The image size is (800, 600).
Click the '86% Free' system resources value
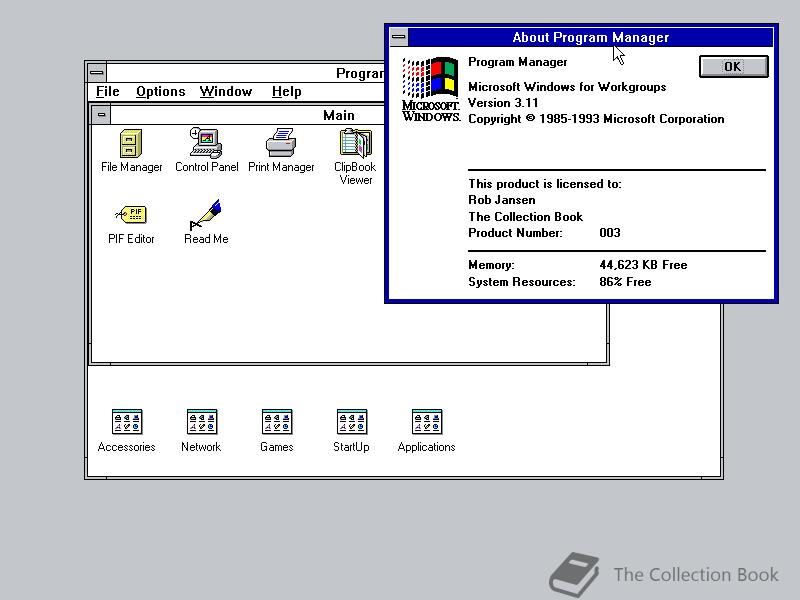point(625,282)
